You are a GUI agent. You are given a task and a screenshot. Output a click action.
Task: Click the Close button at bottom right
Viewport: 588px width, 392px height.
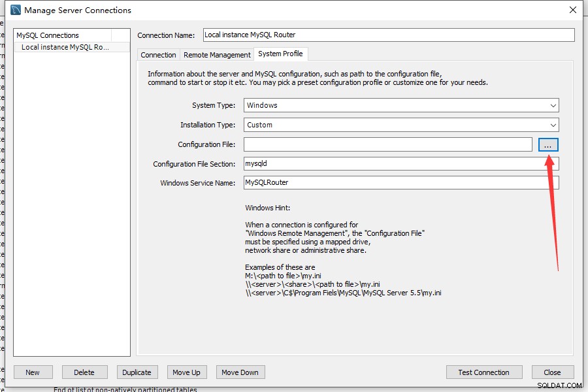point(553,372)
